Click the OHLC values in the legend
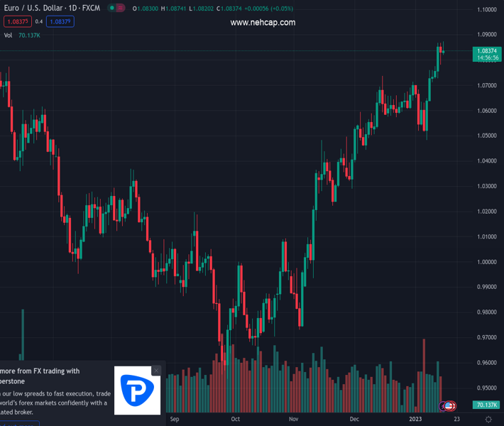504x426 pixels. click(206, 9)
